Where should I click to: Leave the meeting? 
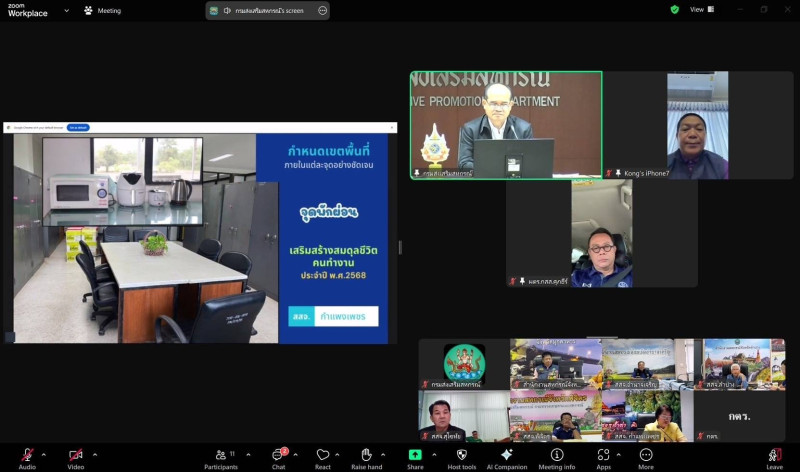774,455
